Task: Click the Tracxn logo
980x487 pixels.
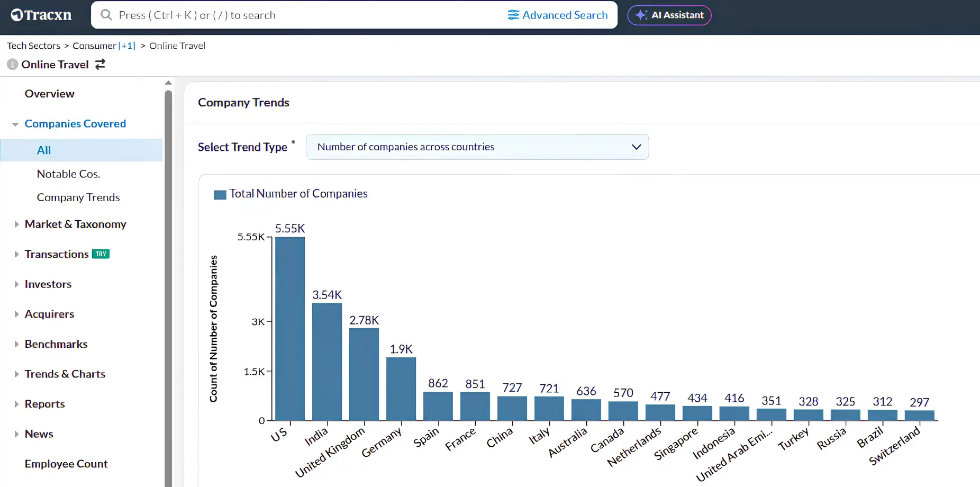Action: click(x=41, y=15)
